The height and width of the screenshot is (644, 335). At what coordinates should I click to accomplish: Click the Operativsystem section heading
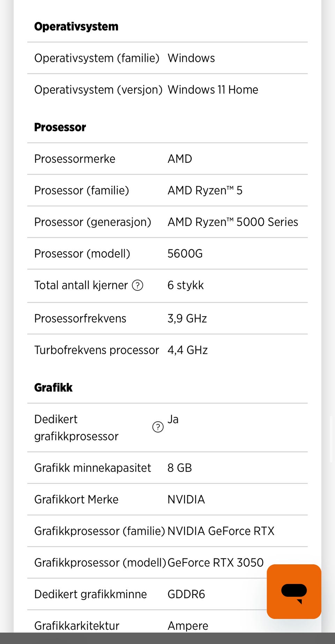(x=76, y=27)
